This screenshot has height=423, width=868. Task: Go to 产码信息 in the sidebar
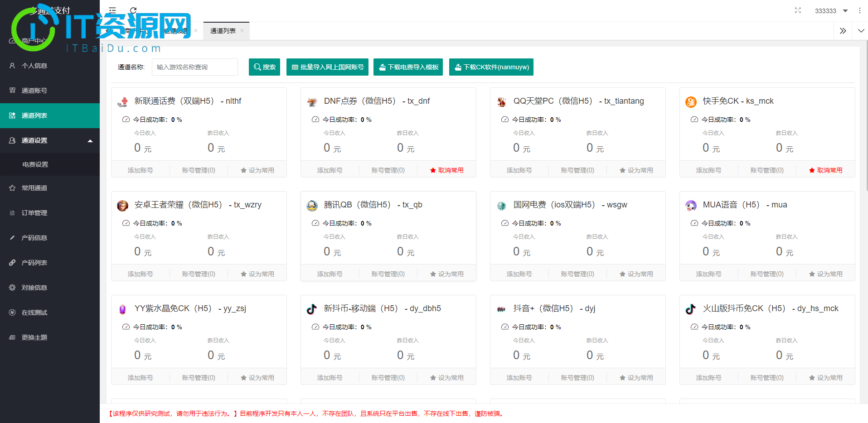(x=50, y=238)
